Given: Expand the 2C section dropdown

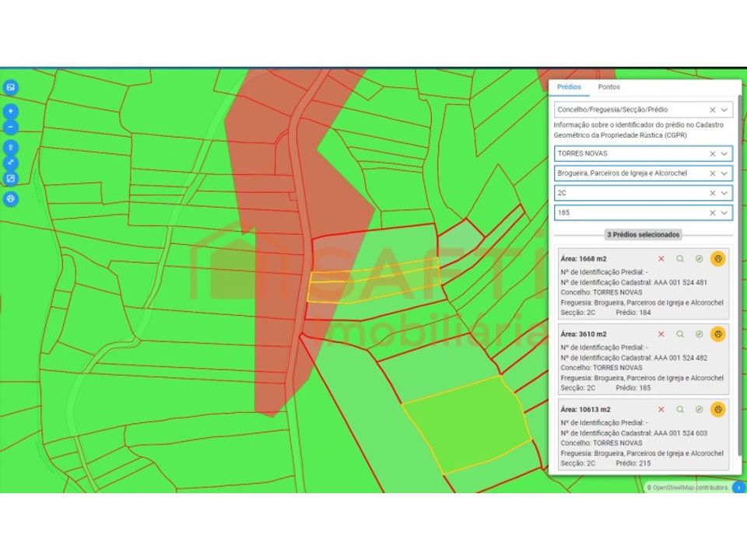Looking at the screenshot, I should click(724, 193).
